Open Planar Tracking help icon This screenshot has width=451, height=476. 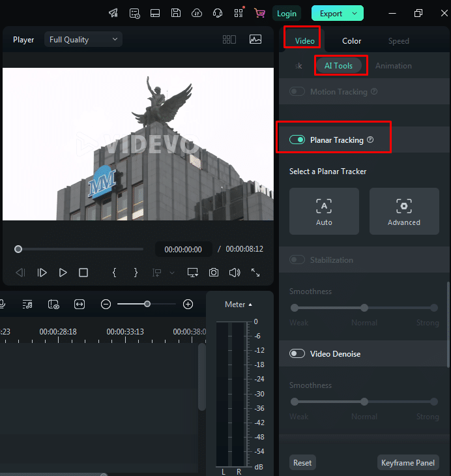point(370,140)
